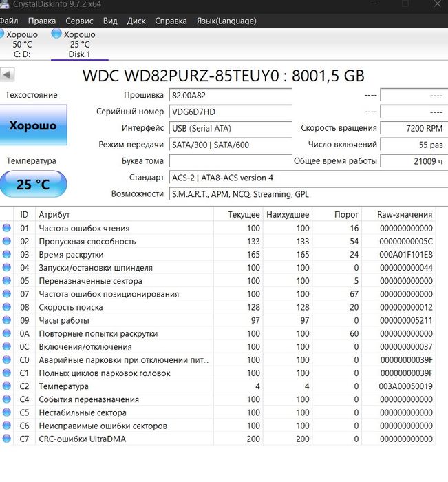Click status orb for attribute 08
448x482 pixels.
pyautogui.click(x=6, y=307)
